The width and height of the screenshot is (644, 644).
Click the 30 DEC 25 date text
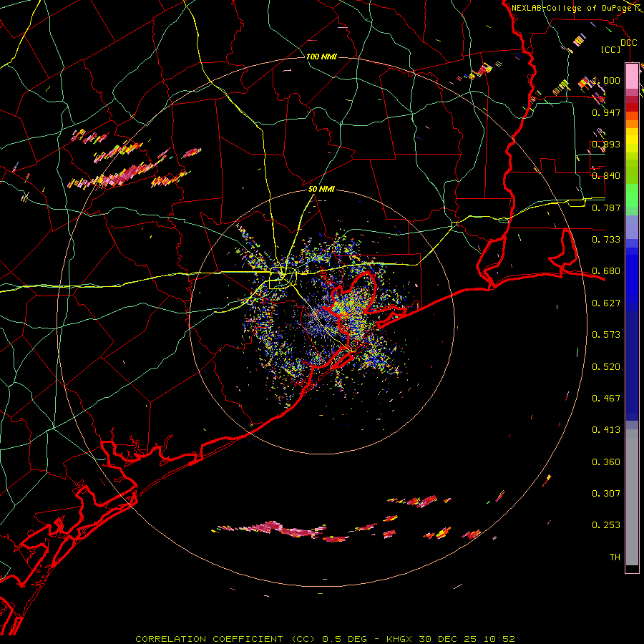click(448, 639)
